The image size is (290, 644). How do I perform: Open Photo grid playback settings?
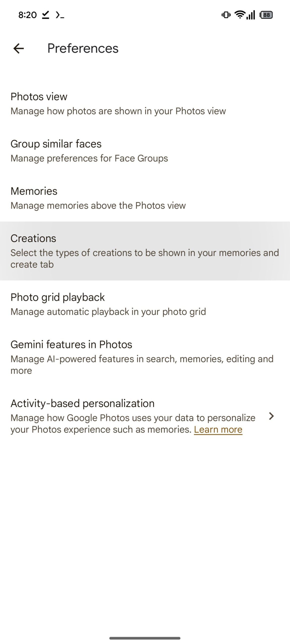(x=145, y=304)
